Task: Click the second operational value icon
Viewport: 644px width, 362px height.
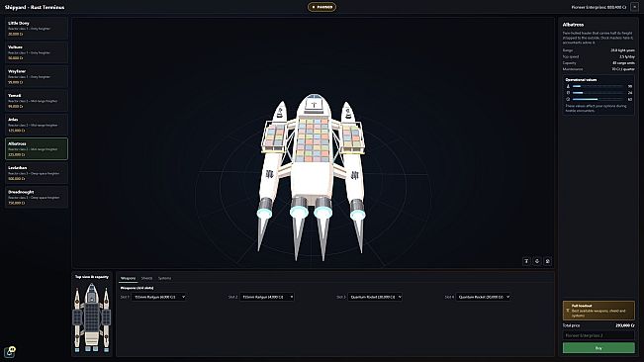Action: click(x=569, y=93)
